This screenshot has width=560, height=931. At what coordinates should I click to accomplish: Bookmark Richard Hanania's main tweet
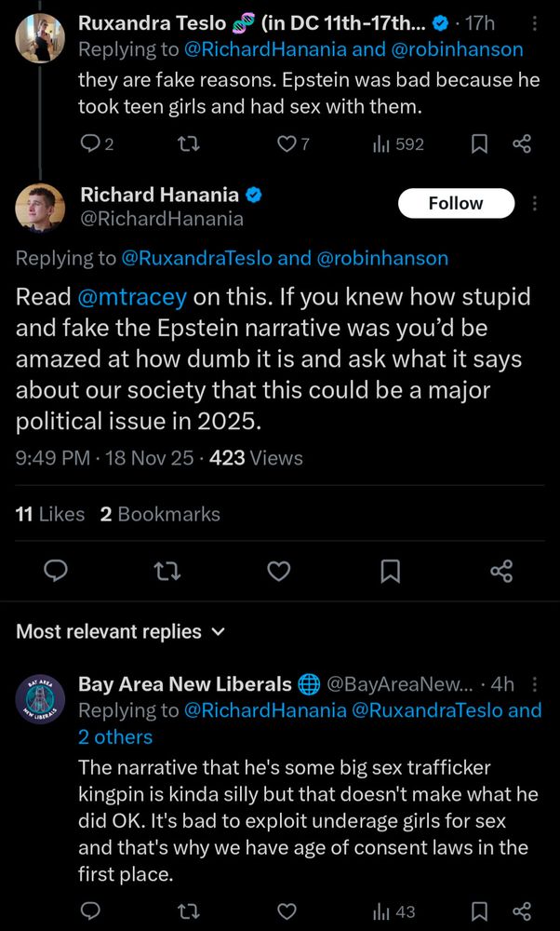391,571
